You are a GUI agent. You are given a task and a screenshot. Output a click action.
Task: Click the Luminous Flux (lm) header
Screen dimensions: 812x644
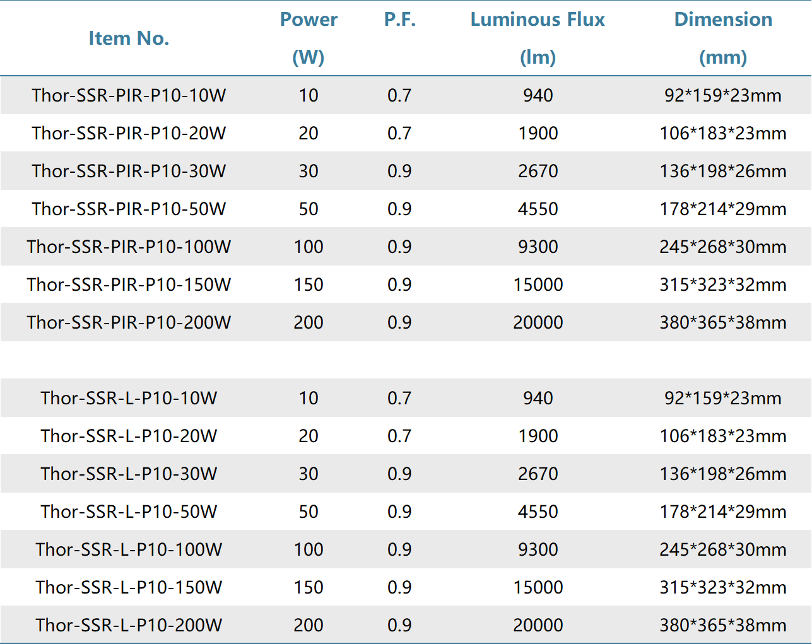coord(538,38)
